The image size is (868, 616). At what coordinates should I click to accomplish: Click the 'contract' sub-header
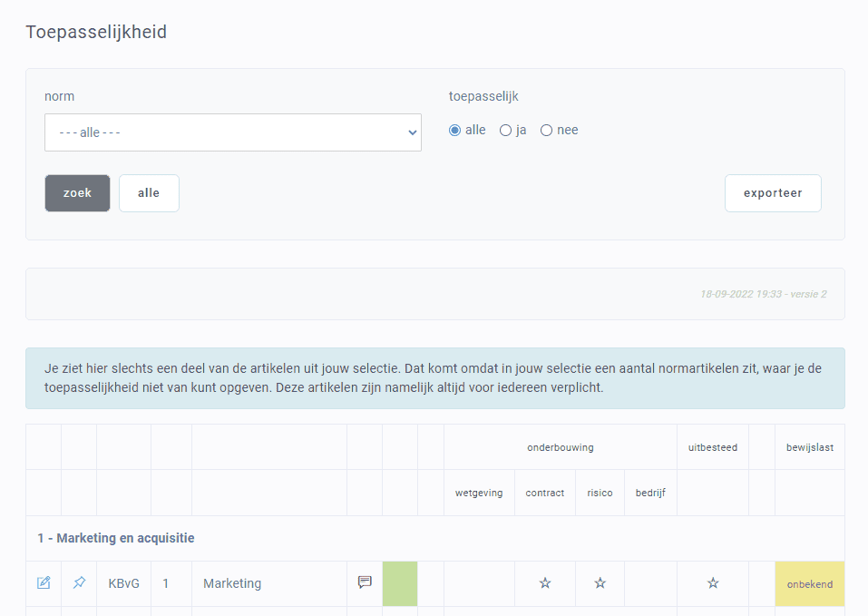545,493
